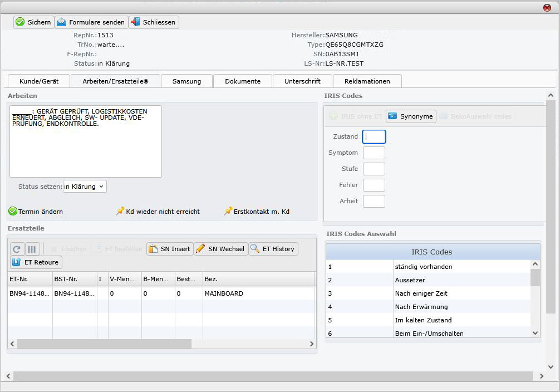This screenshot has height=392, width=560.
Task: Click the Termin ändern link
Action: (x=41, y=212)
